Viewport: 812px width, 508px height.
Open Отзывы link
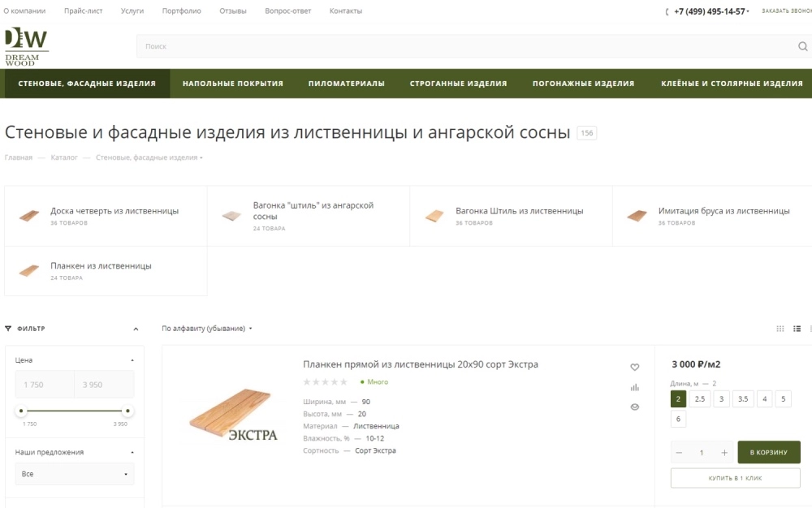click(x=233, y=11)
